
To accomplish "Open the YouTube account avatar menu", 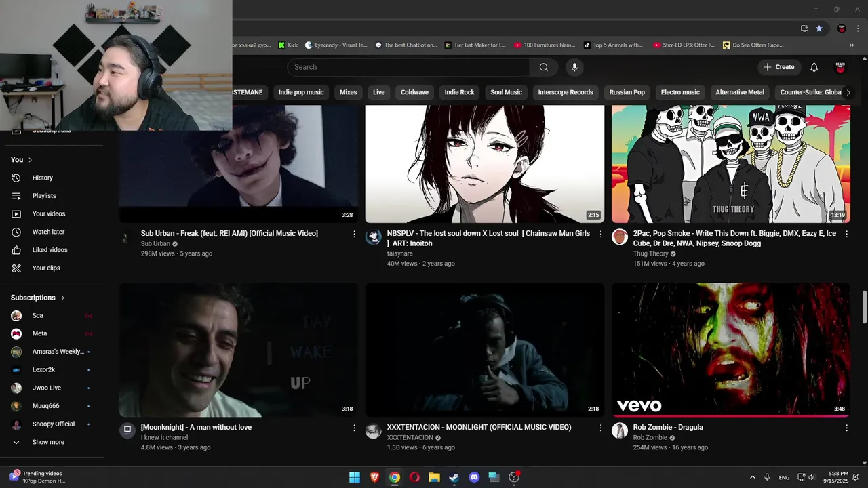I will [x=840, y=67].
